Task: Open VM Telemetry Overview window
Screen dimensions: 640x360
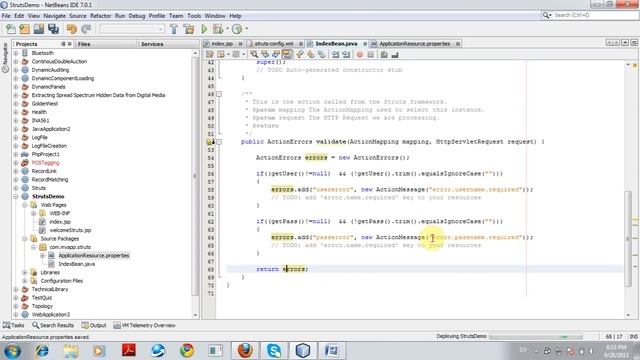Action: tap(144, 325)
